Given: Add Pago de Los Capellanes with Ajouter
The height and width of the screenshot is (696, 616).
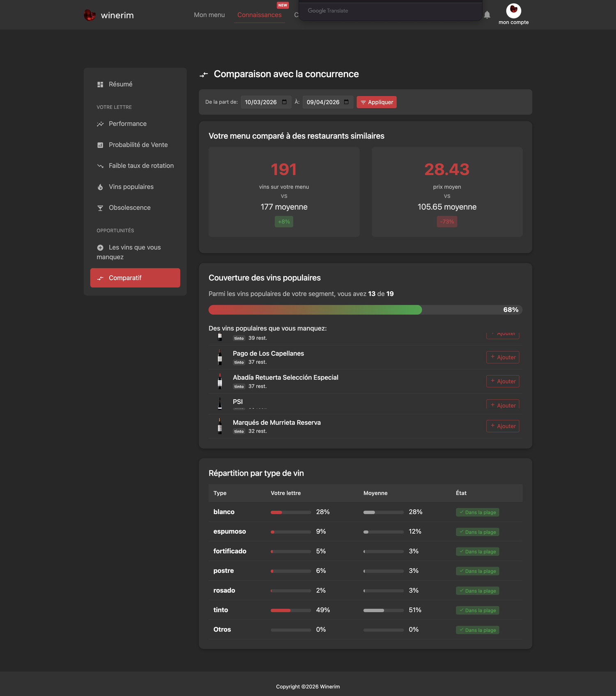Looking at the screenshot, I should click(x=503, y=357).
